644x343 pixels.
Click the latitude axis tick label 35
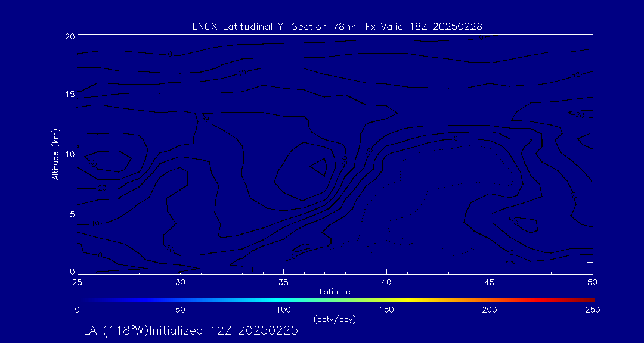(283, 282)
